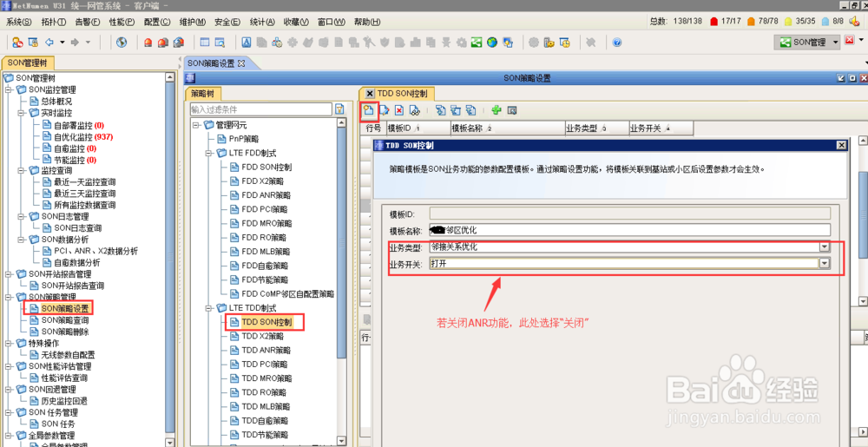Screen dimensions: 868x447
Task: Select TDD SON控制 in strategy tree
Action: [266, 321]
